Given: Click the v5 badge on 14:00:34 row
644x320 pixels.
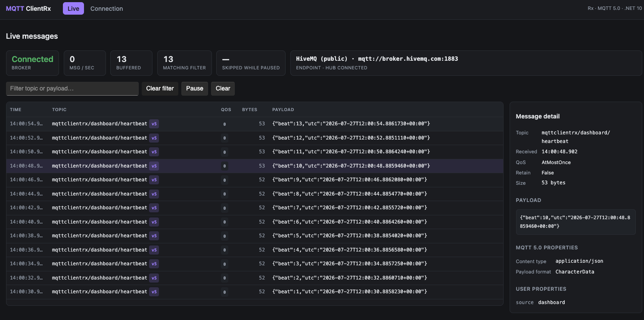Looking at the screenshot, I should [x=154, y=264].
